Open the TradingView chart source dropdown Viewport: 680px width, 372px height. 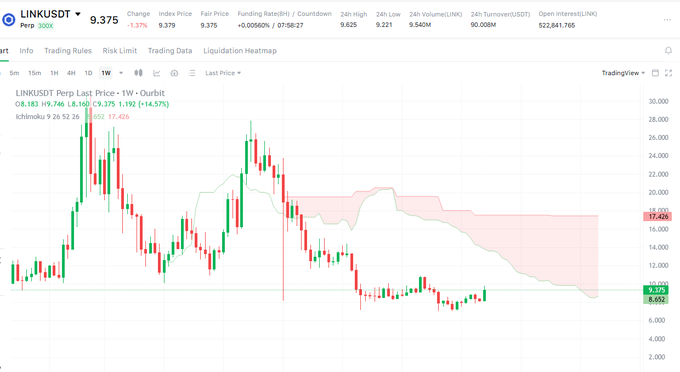point(623,73)
